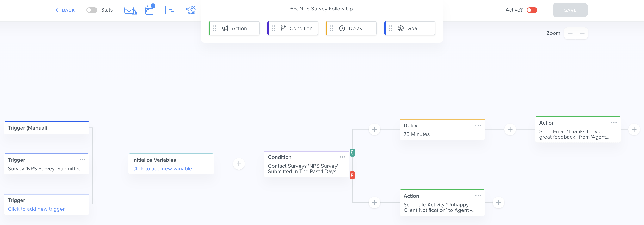Click the Gantt timeline chart icon

coord(170,10)
